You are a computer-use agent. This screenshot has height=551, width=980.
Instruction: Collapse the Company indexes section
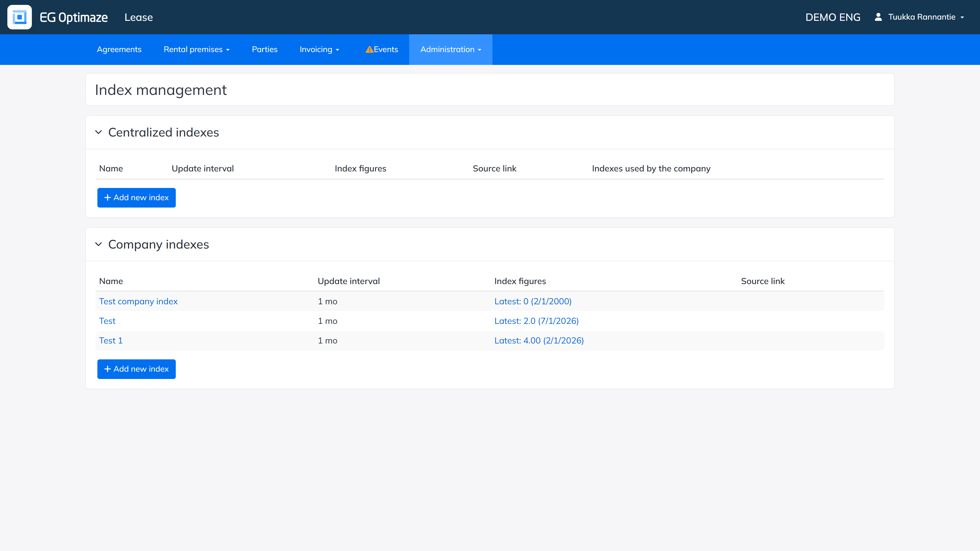click(x=99, y=244)
